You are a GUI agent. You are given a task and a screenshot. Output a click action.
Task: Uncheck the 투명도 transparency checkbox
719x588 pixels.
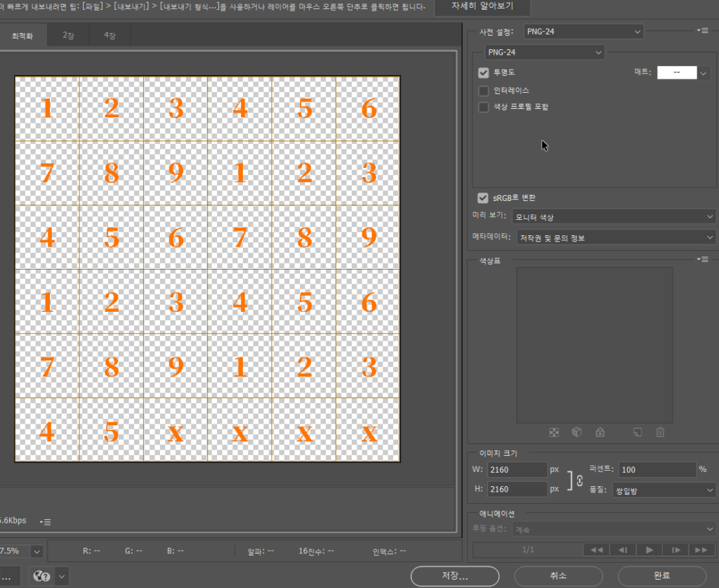(483, 72)
